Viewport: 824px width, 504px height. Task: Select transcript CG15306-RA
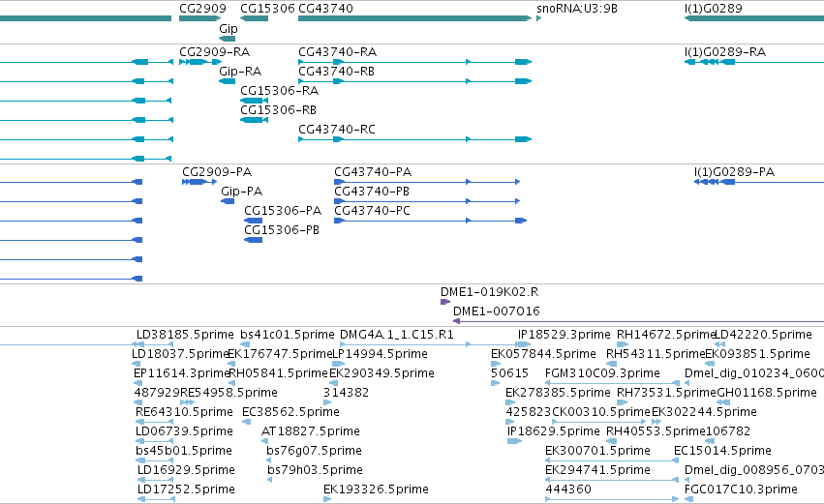click(279, 91)
